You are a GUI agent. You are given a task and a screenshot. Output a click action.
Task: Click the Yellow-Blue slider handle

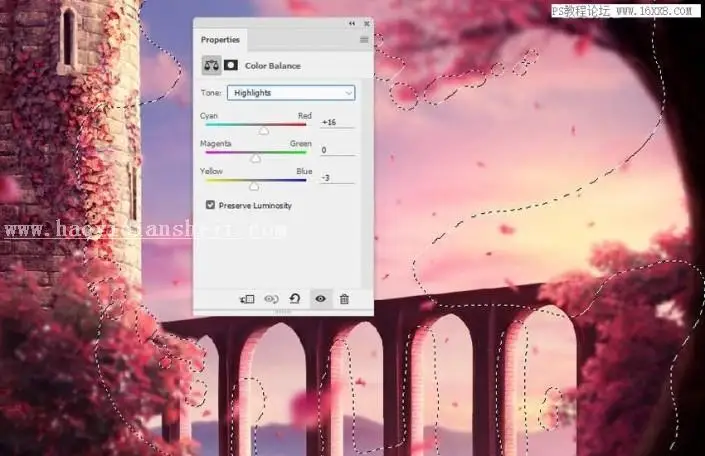click(x=254, y=186)
